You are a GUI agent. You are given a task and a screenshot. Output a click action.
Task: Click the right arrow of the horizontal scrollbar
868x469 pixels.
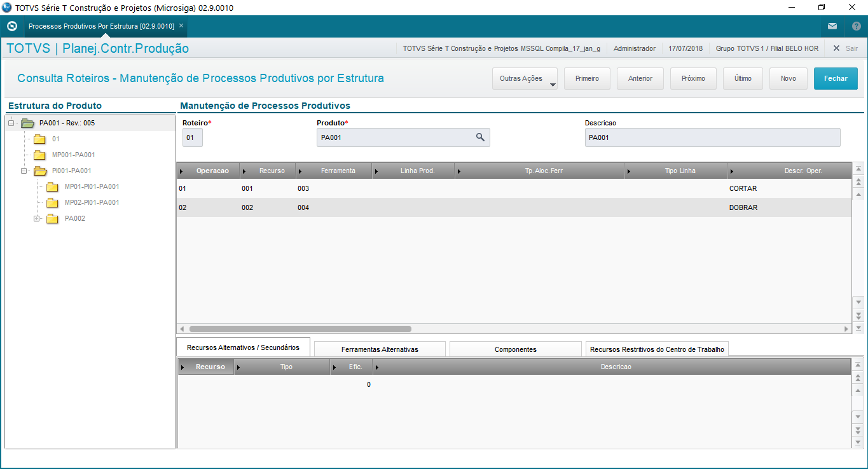(846, 329)
